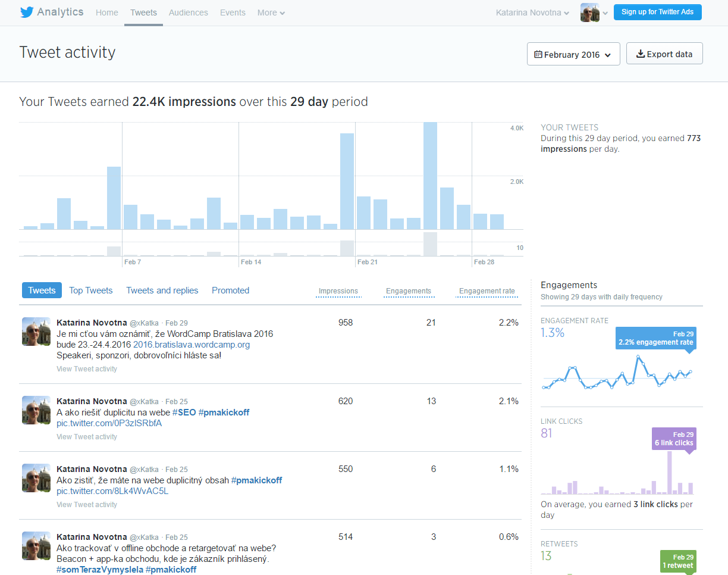Click the 1 retweet tooltip

point(677,561)
